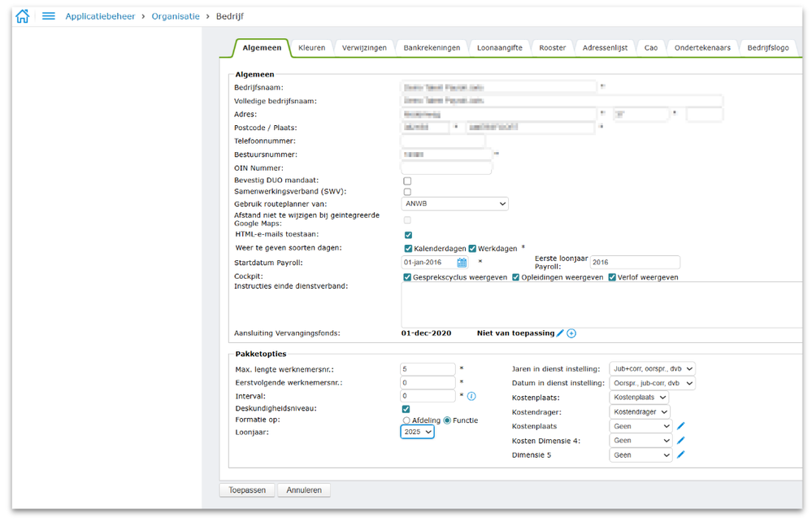Open the Bedrijfslogo tab
Screen dimensions: 812x522
click(768, 48)
